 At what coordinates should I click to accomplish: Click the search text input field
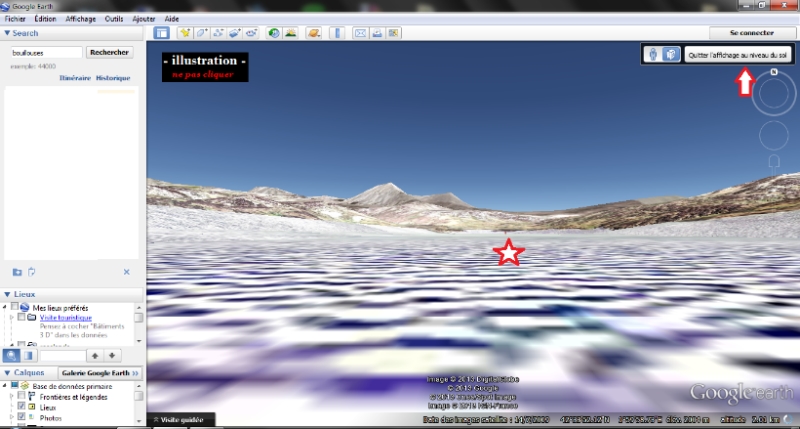click(44, 52)
